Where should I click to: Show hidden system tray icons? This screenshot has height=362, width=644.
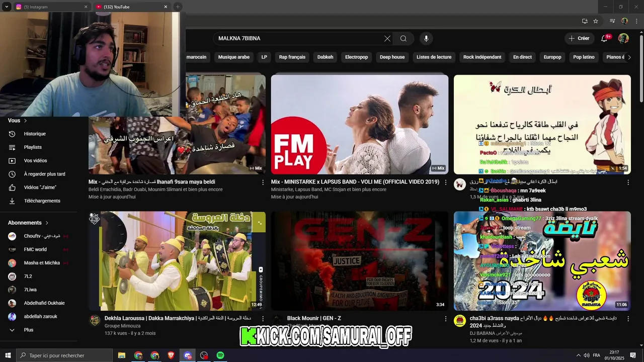[x=578, y=355]
